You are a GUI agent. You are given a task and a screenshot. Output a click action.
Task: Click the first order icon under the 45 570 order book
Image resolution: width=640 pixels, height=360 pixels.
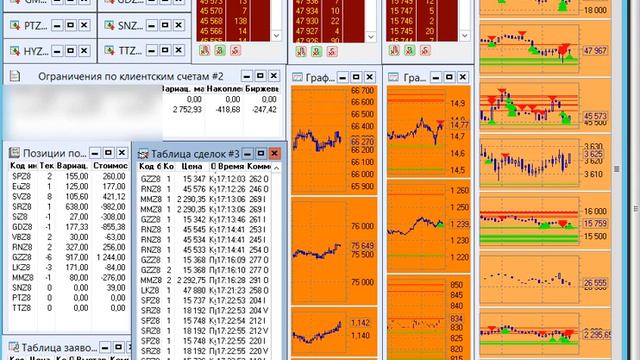pyautogui.click(x=204, y=51)
